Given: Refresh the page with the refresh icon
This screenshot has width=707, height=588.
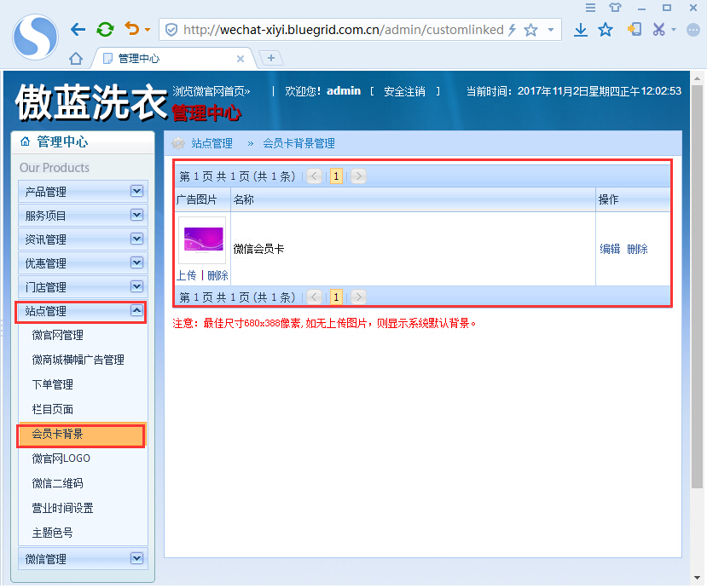Looking at the screenshot, I should click(104, 28).
